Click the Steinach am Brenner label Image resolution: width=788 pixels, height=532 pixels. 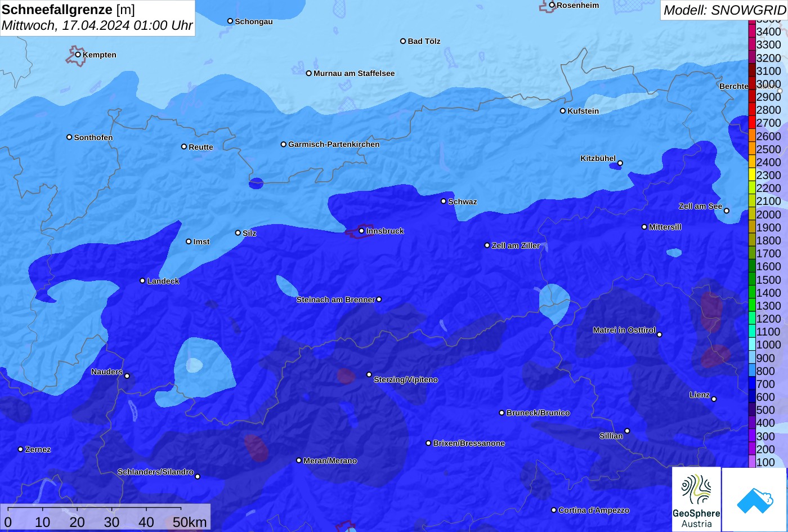click(x=335, y=299)
